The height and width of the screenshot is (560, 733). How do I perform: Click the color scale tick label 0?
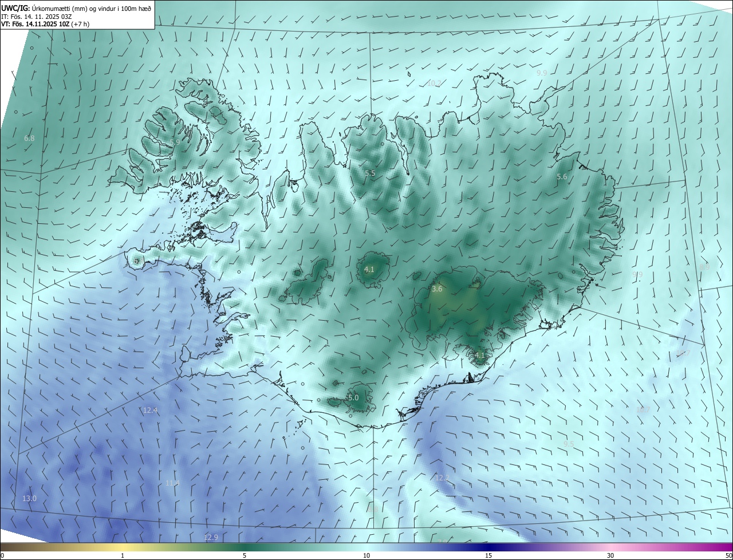[2, 555]
